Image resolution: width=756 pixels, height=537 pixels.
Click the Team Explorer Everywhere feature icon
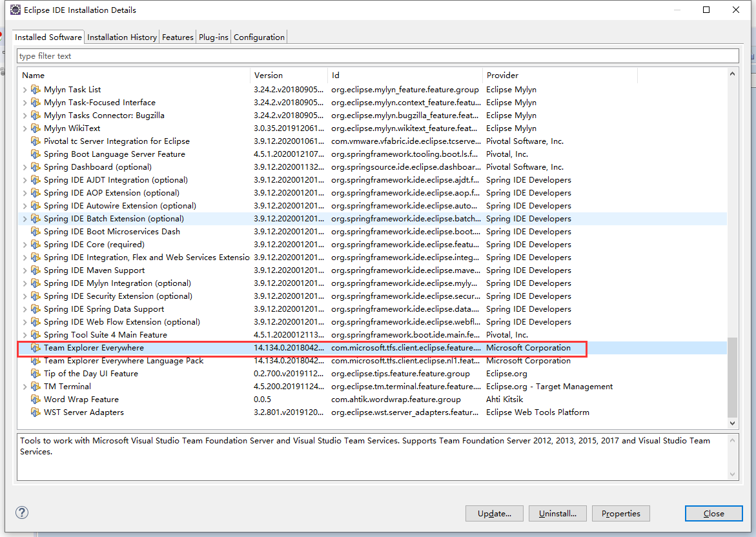[x=36, y=347]
